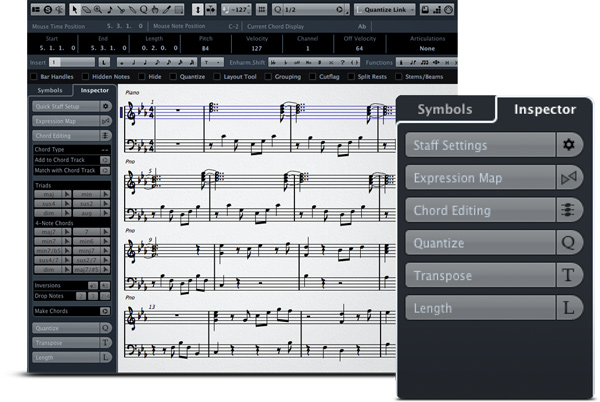Click T icon beside Transpose enlarged

click(569, 275)
